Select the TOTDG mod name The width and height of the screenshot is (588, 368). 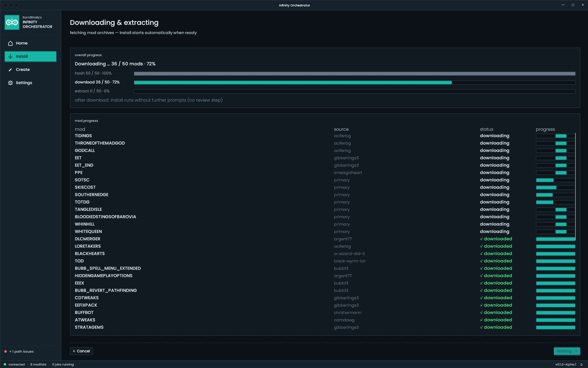point(82,202)
